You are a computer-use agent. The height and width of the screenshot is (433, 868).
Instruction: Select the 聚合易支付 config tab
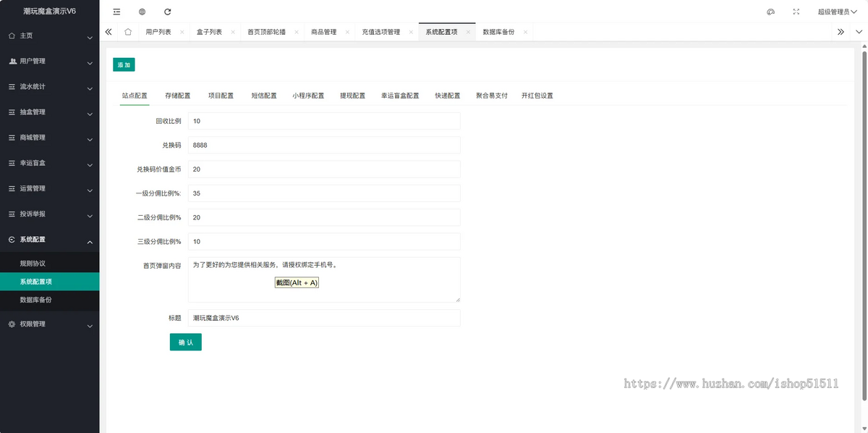492,96
